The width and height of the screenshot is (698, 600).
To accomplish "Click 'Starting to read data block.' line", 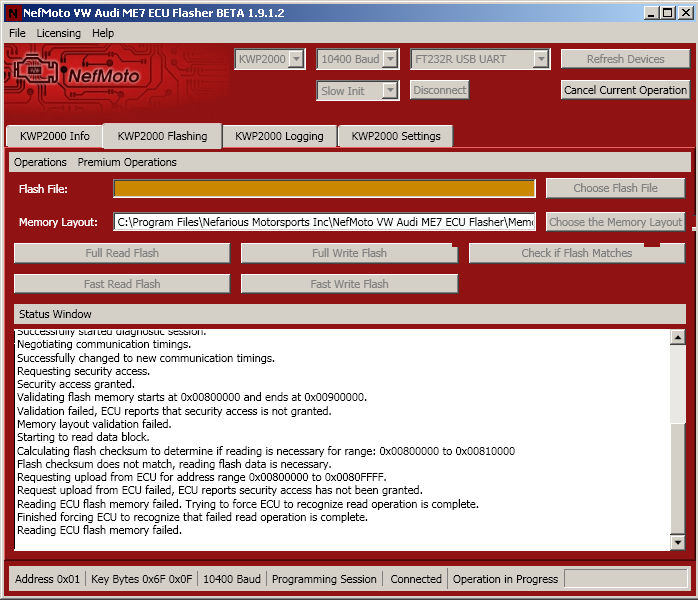I will click(83, 437).
